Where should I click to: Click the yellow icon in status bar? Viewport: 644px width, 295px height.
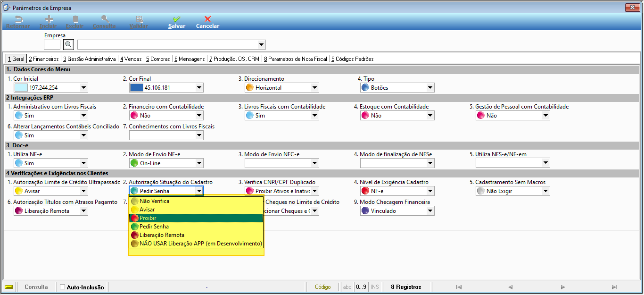point(8,287)
